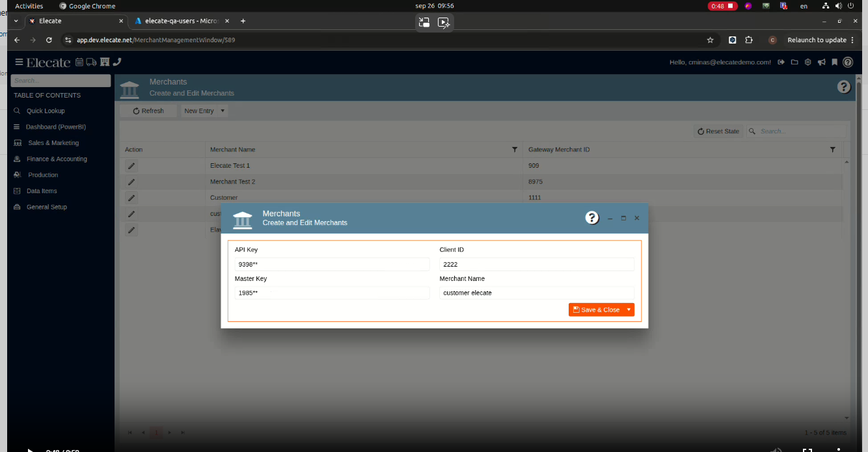Focus the Merchant Name field in dialog
The width and height of the screenshot is (868, 452).
point(536,293)
